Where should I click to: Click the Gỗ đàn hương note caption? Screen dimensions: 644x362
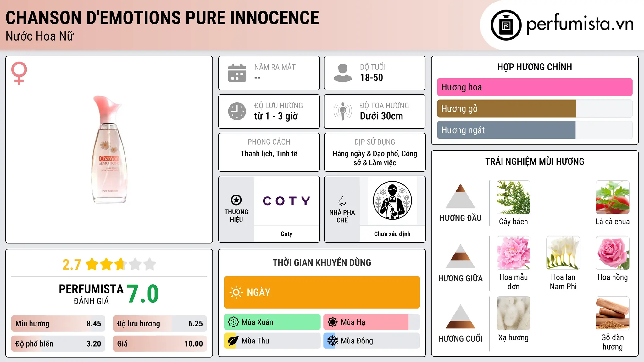(613, 342)
